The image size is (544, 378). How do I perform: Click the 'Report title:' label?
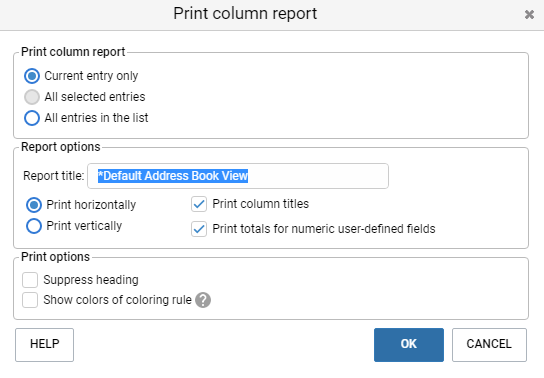54,176
